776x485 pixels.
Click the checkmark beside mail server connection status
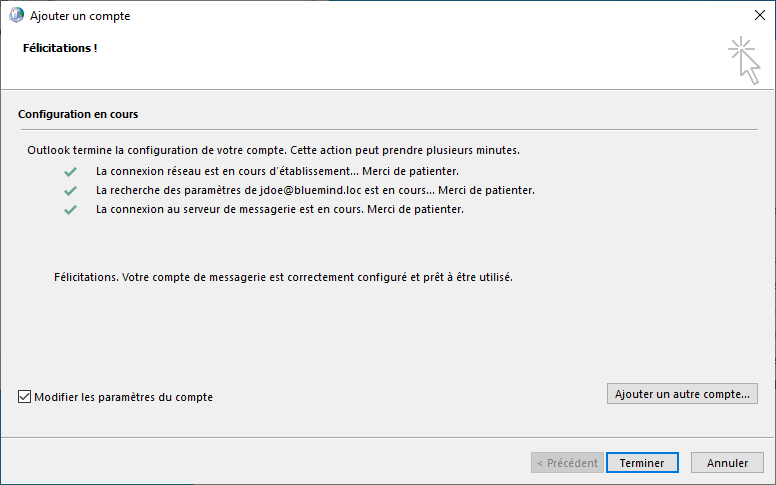[70, 210]
